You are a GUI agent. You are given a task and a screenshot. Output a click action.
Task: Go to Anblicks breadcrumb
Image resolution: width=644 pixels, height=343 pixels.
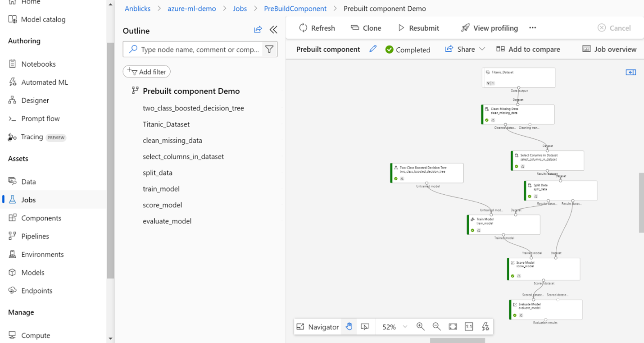point(138,9)
